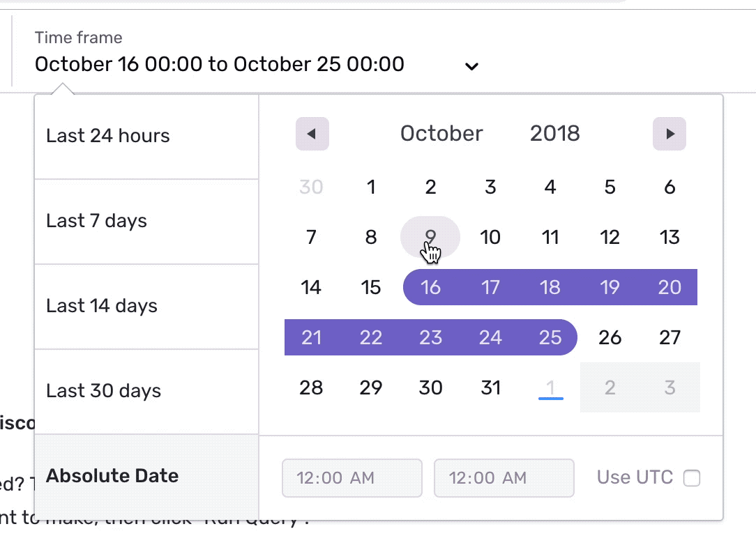
Task: Pick October 16 range start date
Action: (430, 287)
